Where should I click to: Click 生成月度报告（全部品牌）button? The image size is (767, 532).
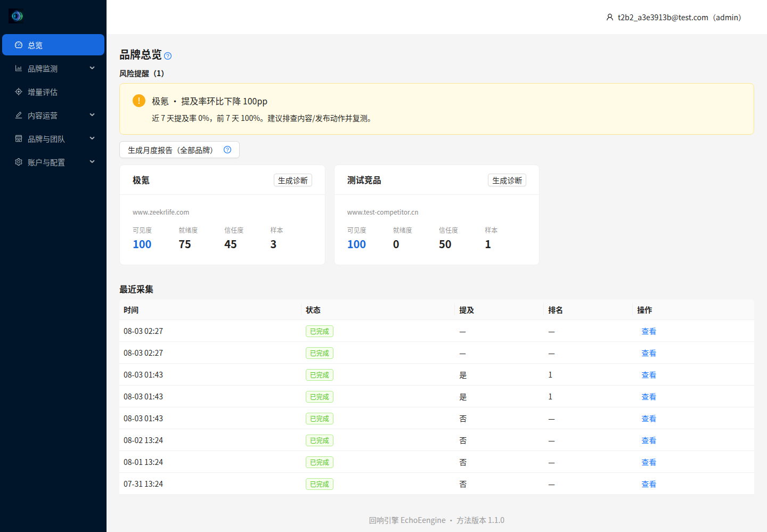tap(179, 150)
